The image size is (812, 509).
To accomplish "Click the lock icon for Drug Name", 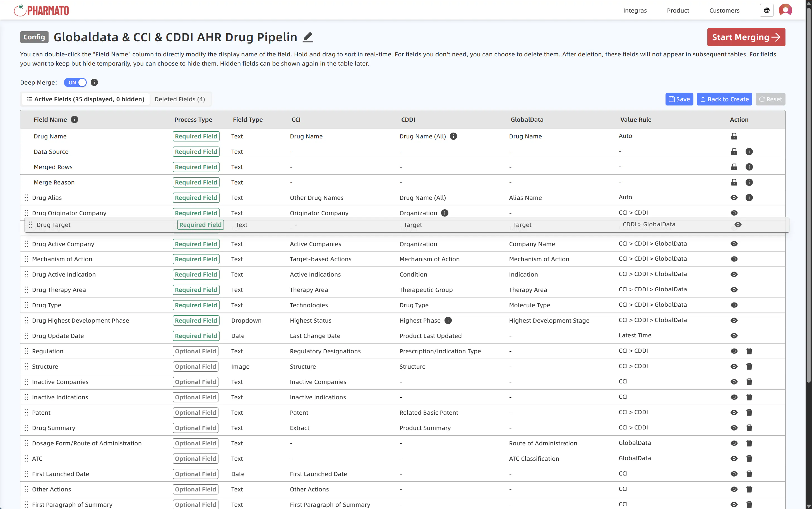I will (x=734, y=136).
